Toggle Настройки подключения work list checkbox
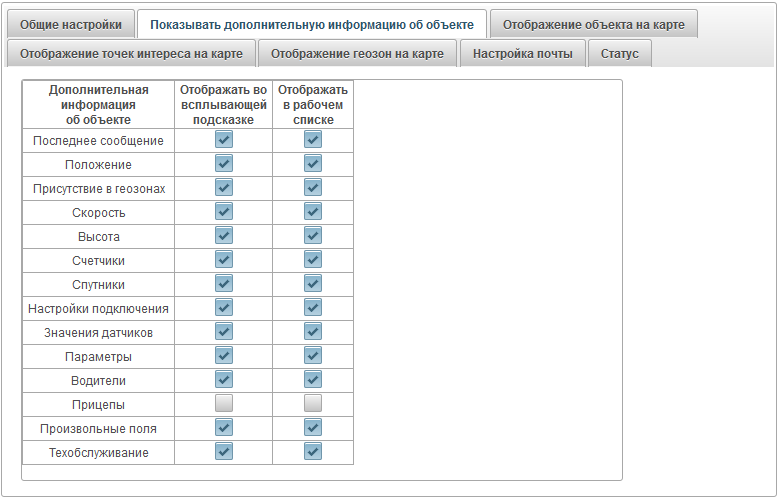The height and width of the screenshot is (497, 777). click(x=313, y=308)
